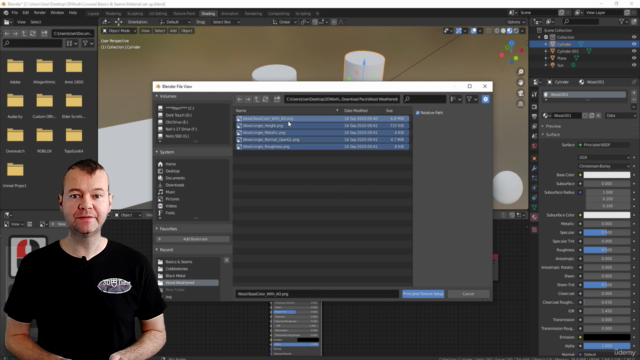The image size is (640, 360).
Task: Switch to Compositing workspace tab
Action: pos(278,13)
